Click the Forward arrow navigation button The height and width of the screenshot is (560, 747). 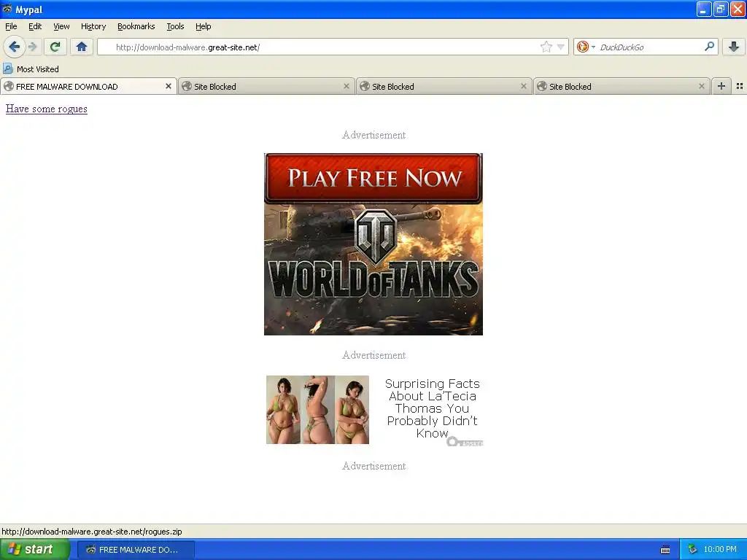coord(32,47)
